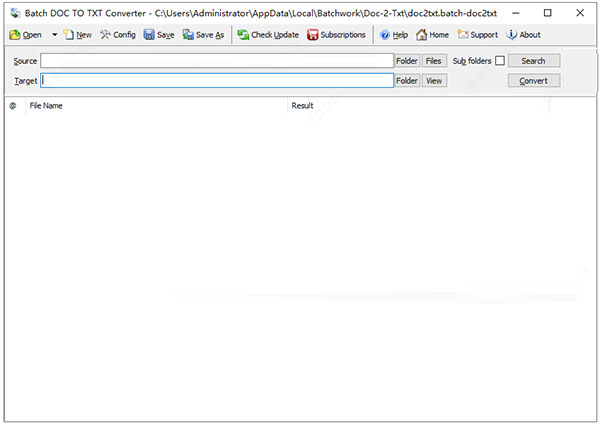Image resolution: width=600 pixels, height=425 pixels.
Task: Run Convert on listed files
Action: (x=534, y=81)
